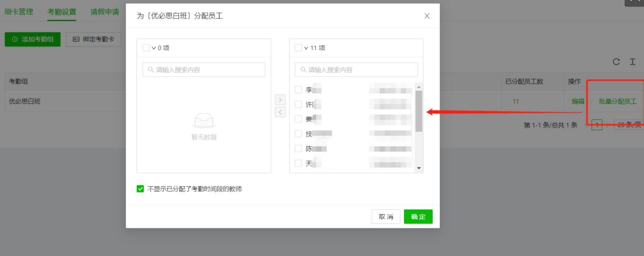This screenshot has width=644, height=256.
Task: Click the 编辑 link for 优必思白班
Action: [578, 101]
